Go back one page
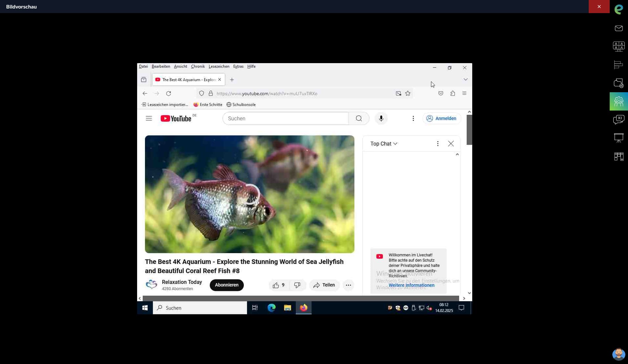The height and width of the screenshot is (364, 628). coord(145,94)
